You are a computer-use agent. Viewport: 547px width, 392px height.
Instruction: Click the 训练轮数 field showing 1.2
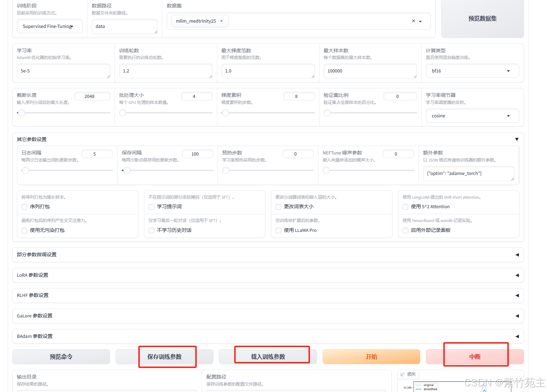pyautogui.click(x=166, y=71)
